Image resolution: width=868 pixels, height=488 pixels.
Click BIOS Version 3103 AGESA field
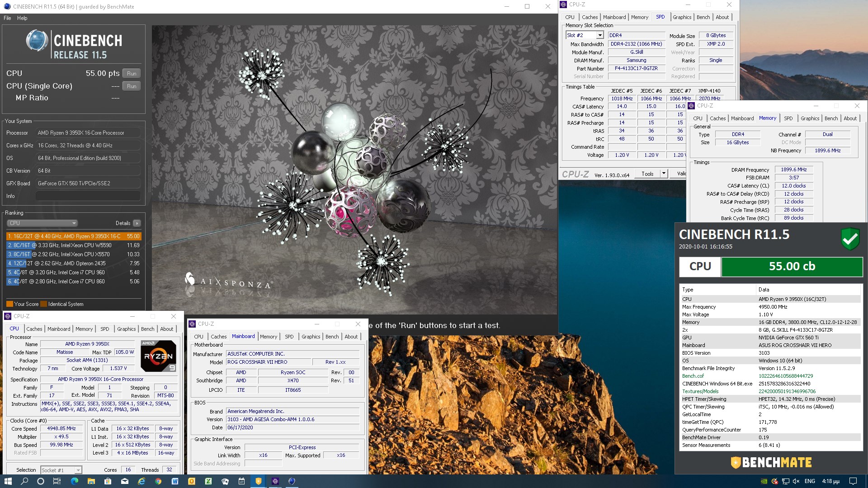pyautogui.click(x=293, y=419)
